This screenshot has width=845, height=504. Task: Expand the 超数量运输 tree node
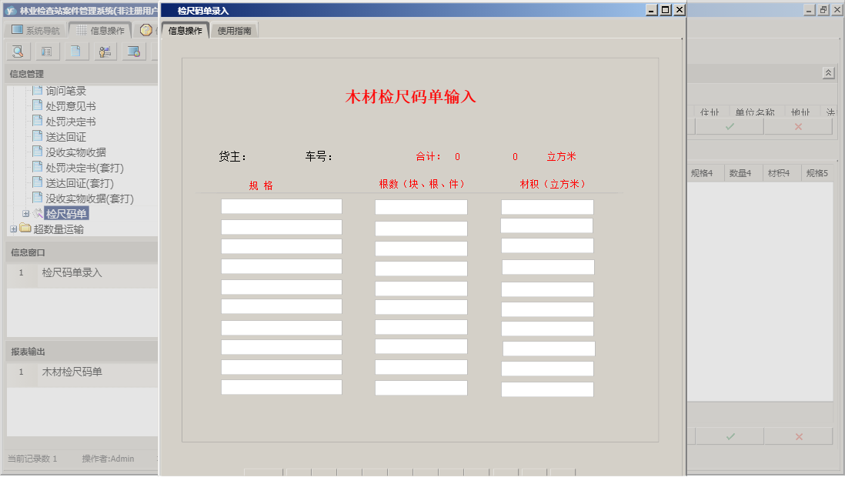(13, 229)
